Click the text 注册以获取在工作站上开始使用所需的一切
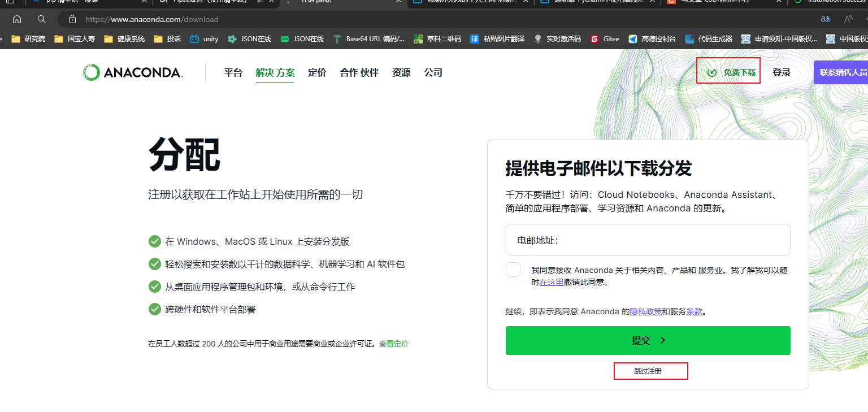Viewport: 868px width, 412px height. coord(255,194)
